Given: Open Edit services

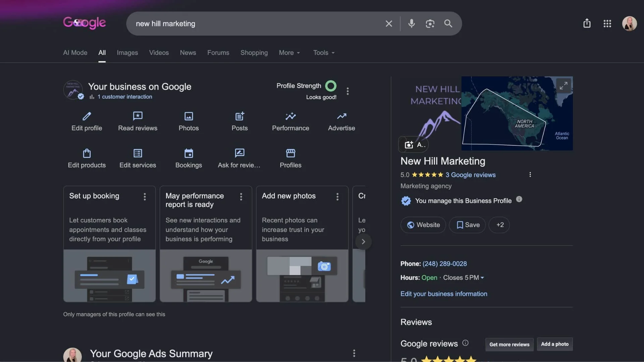Looking at the screenshot, I should click(x=138, y=159).
